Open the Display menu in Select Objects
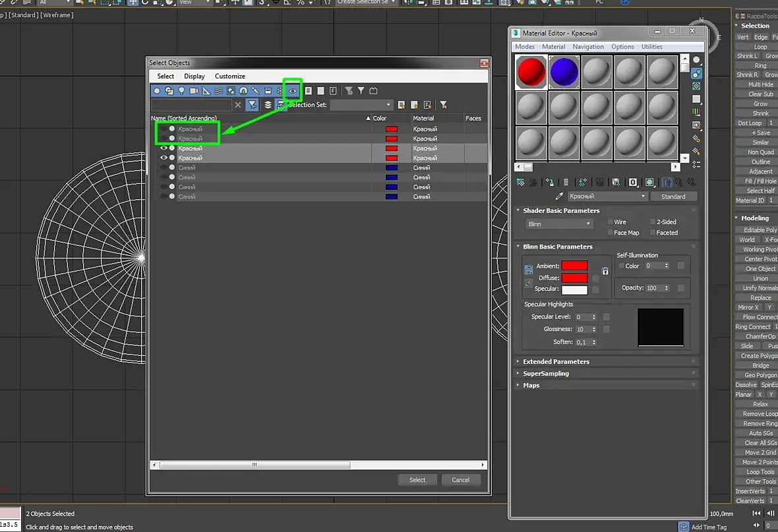The image size is (778, 532). tap(194, 76)
